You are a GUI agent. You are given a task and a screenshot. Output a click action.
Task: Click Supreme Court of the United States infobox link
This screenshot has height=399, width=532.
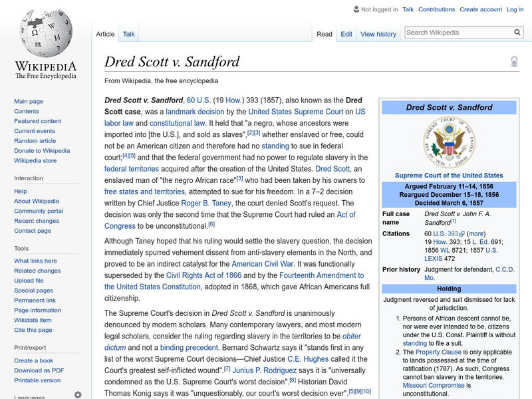point(449,176)
